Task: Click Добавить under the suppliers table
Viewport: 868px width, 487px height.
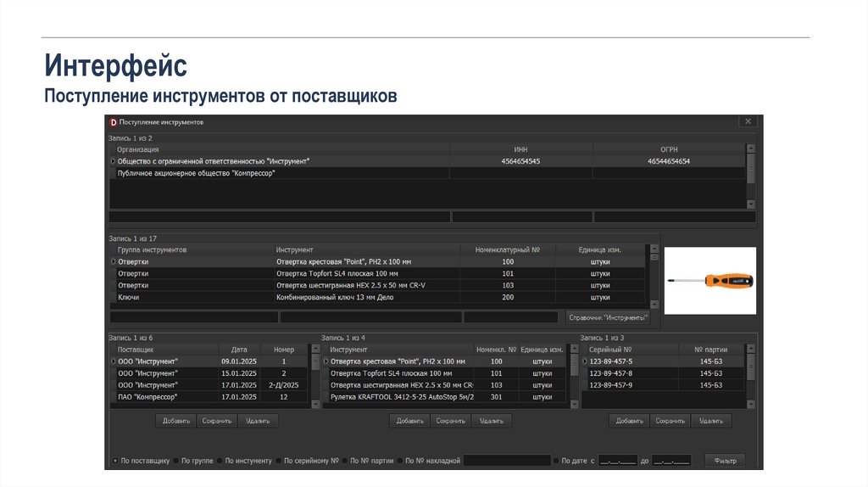Action: click(176, 420)
